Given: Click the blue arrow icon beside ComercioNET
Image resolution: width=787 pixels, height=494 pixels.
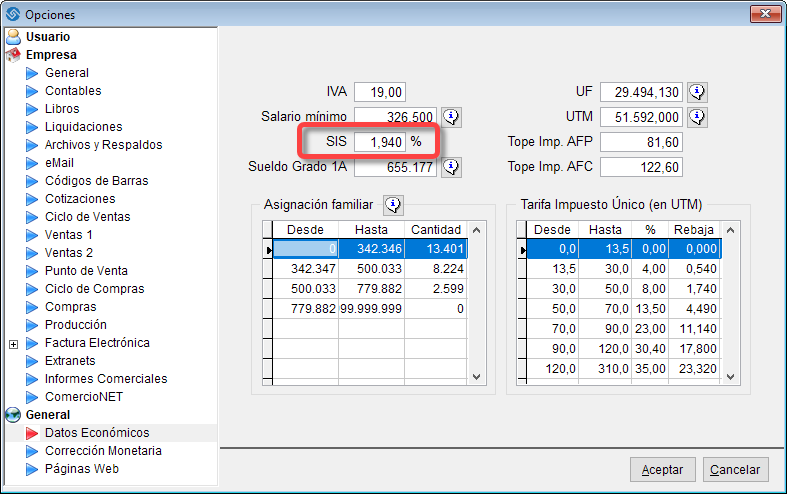Looking at the screenshot, I should [x=32, y=397].
